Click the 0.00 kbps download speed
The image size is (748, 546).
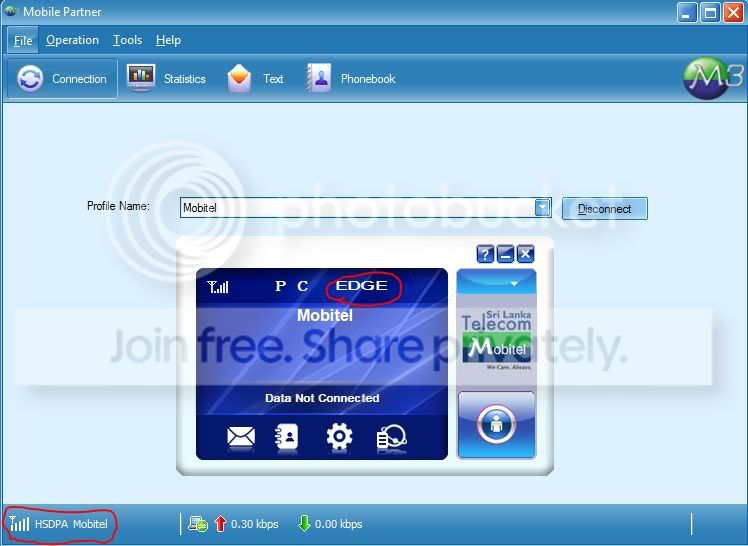[339, 524]
